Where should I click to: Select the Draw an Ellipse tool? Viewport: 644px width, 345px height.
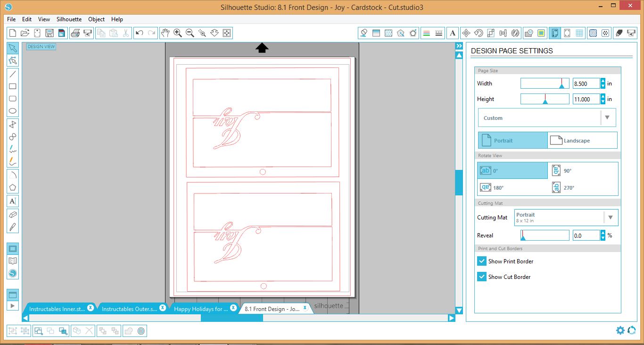13,111
